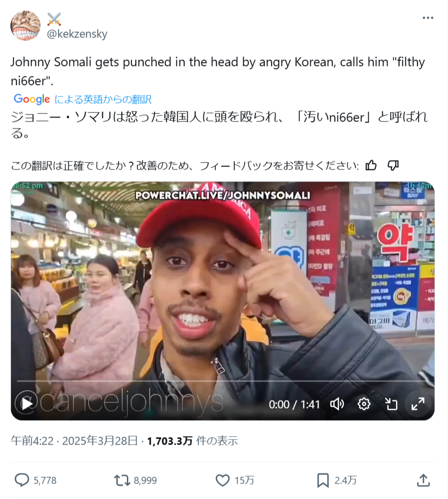Screen dimensions: 448x499
Task: Seek along the video progress bar
Action: coord(223,381)
